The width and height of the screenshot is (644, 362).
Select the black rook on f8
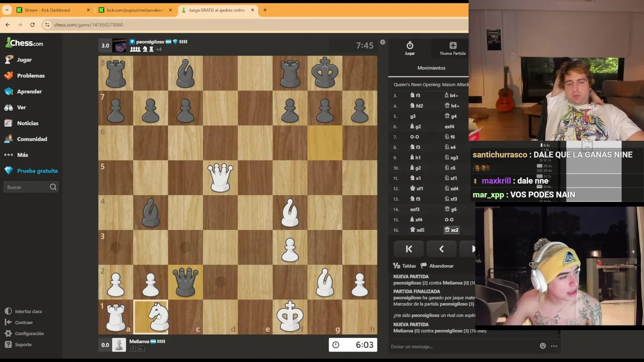(x=290, y=73)
